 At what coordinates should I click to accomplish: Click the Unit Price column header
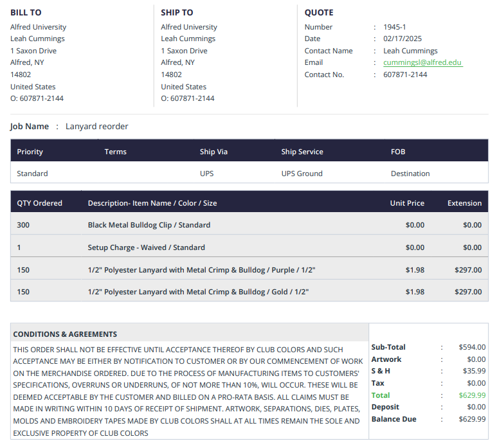(x=407, y=203)
